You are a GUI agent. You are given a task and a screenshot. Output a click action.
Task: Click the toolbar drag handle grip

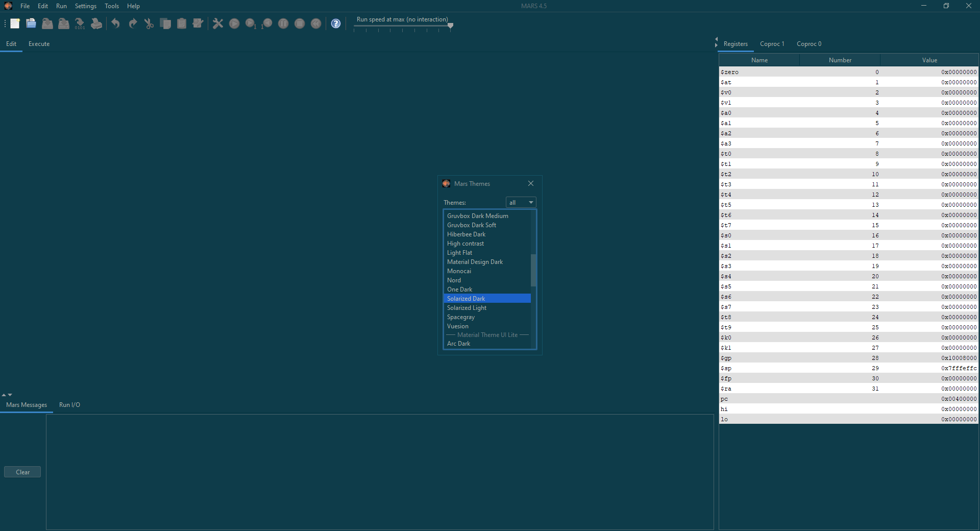click(x=5, y=23)
